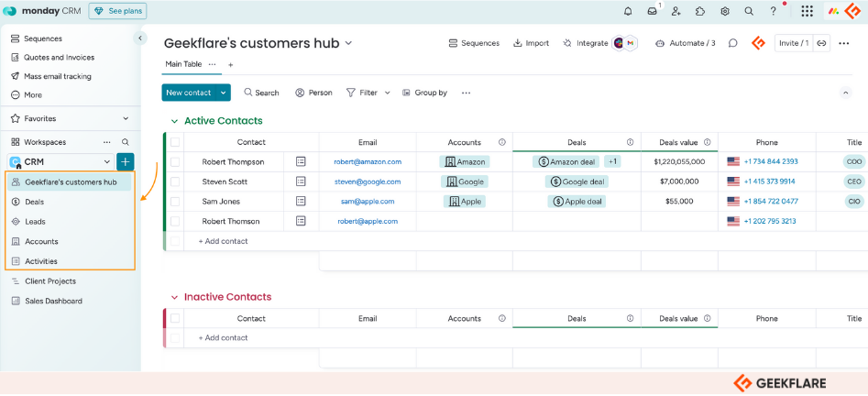The image size is (868, 396).
Task: Select all Inactive Contacts via header checkbox
Action: click(x=175, y=318)
